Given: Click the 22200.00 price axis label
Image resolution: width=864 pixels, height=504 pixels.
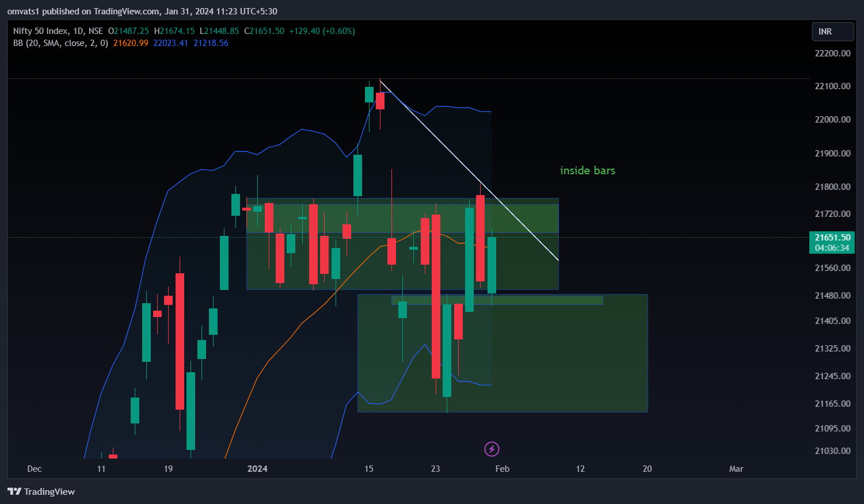Looking at the screenshot, I should tap(832, 53).
